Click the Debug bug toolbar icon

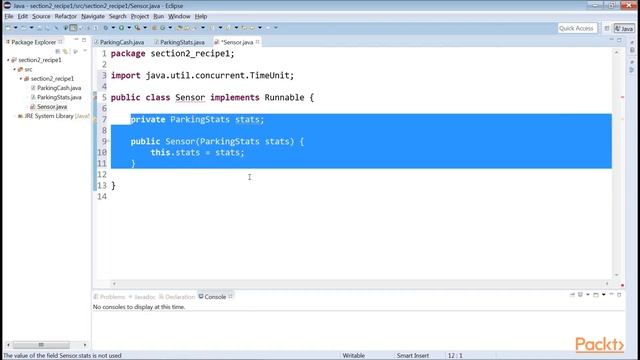(106, 28)
